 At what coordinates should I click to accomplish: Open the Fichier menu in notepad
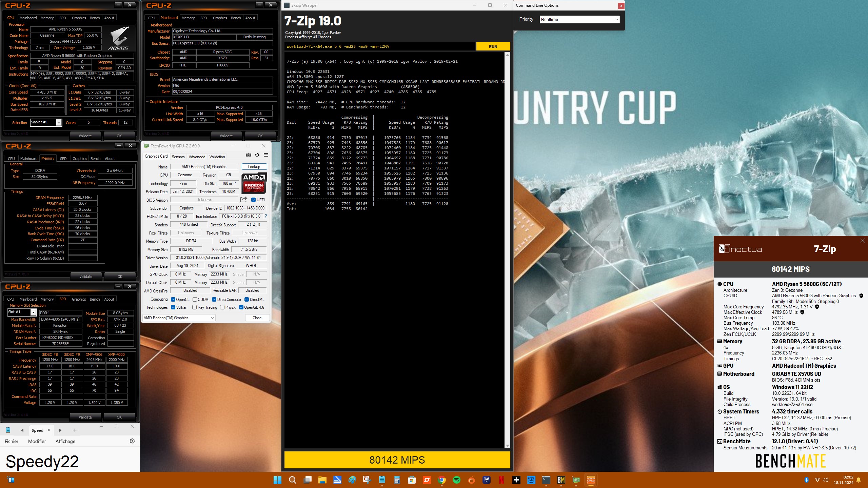[x=12, y=441]
